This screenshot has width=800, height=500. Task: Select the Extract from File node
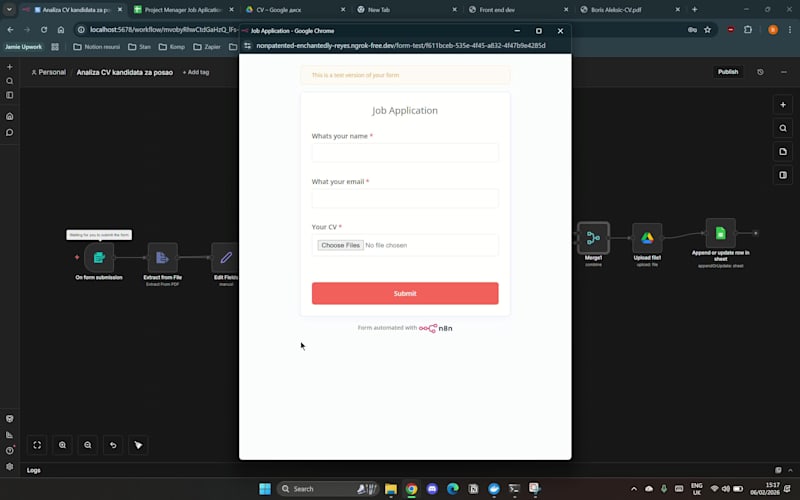[162, 258]
